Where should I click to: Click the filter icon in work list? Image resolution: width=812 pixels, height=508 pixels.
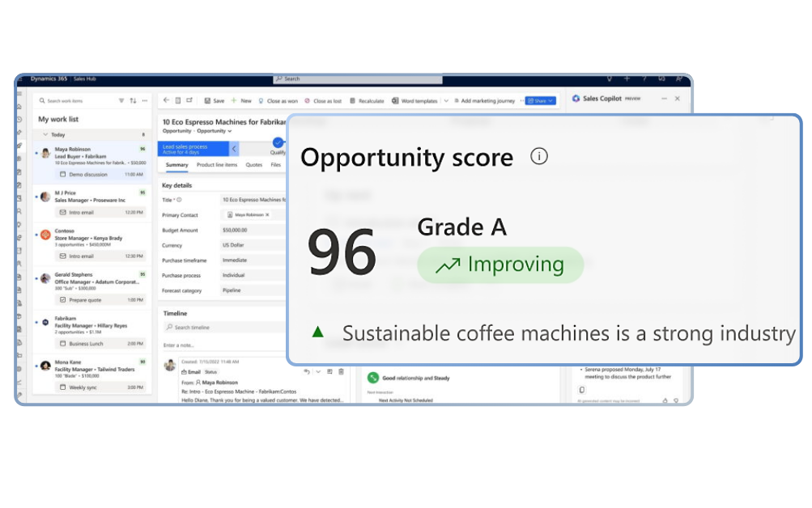coord(121,101)
